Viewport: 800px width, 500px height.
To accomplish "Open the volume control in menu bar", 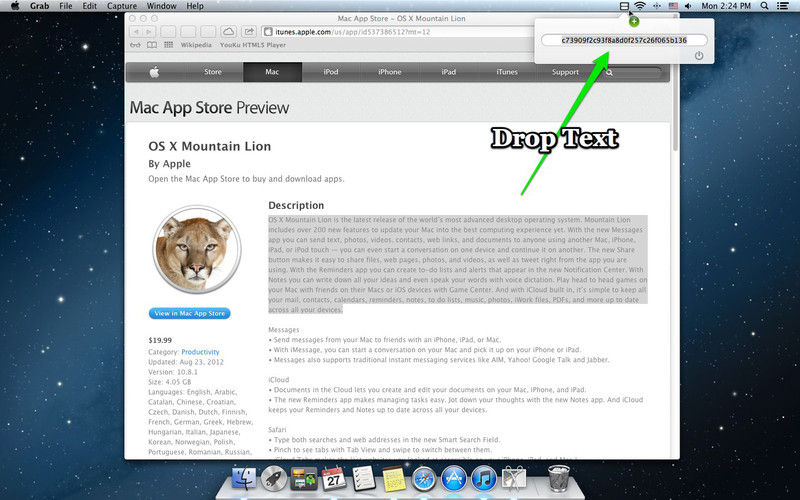I will [x=688, y=6].
